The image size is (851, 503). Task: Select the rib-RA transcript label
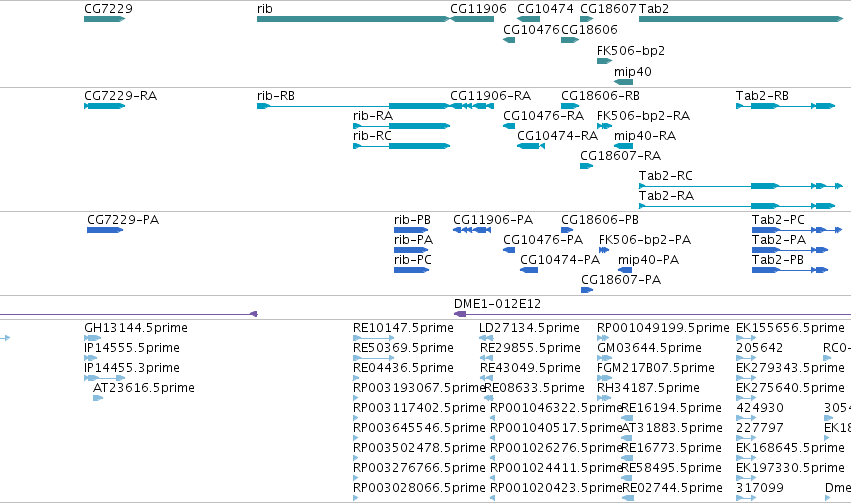[373, 116]
